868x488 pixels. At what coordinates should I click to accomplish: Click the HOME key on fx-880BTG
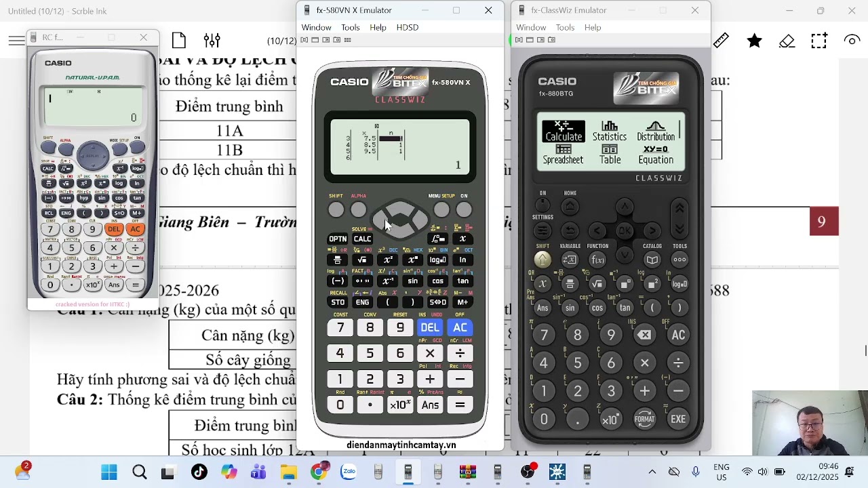tap(570, 207)
